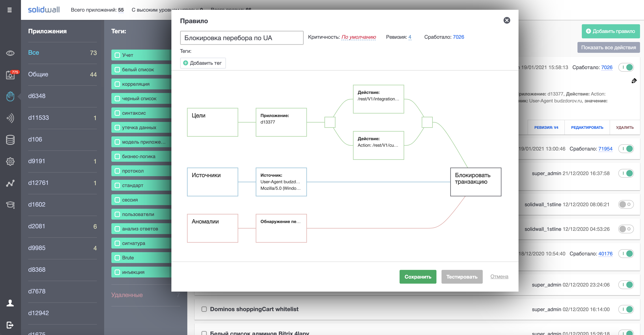Select Dominos shoppingCart whitelist checkbox
The image size is (644, 335).
[204, 309]
